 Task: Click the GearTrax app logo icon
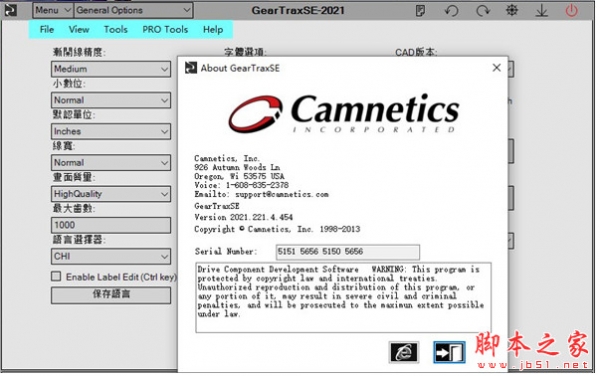coord(10,10)
